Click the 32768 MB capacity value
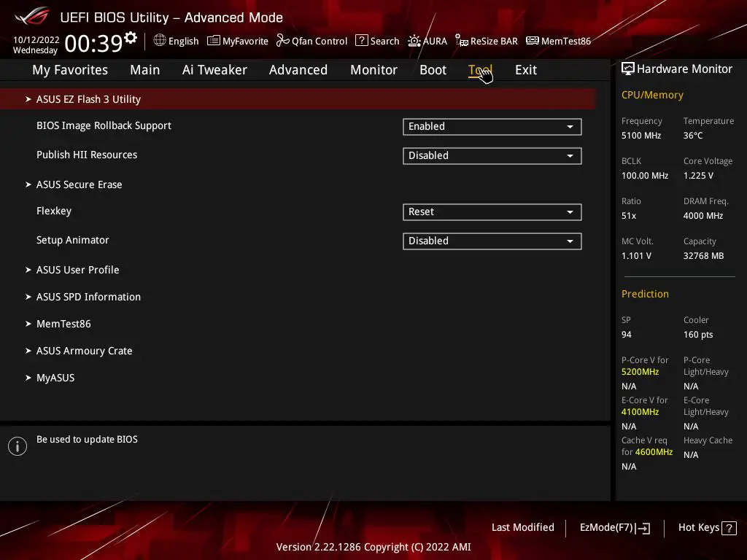The image size is (747, 560). [704, 256]
